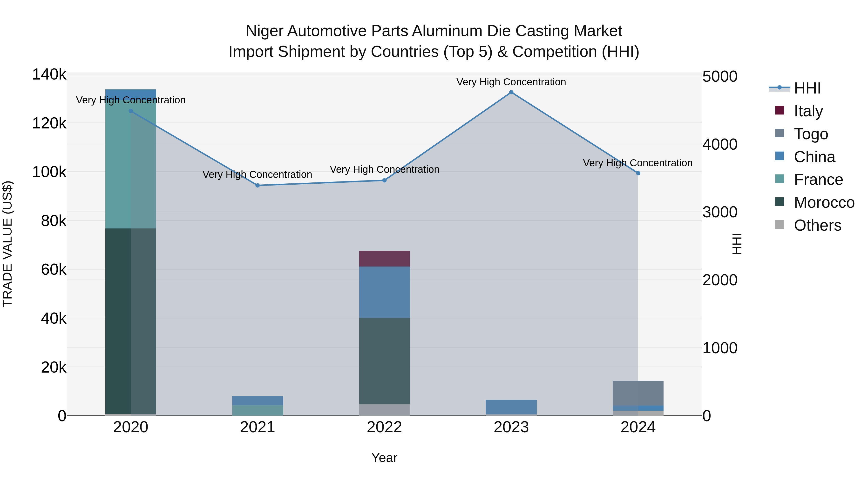Image resolution: width=868 pixels, height=488 pixels.
Task: Click the 2020 Morocco bar segment
Action: click(x=131, y=321)
